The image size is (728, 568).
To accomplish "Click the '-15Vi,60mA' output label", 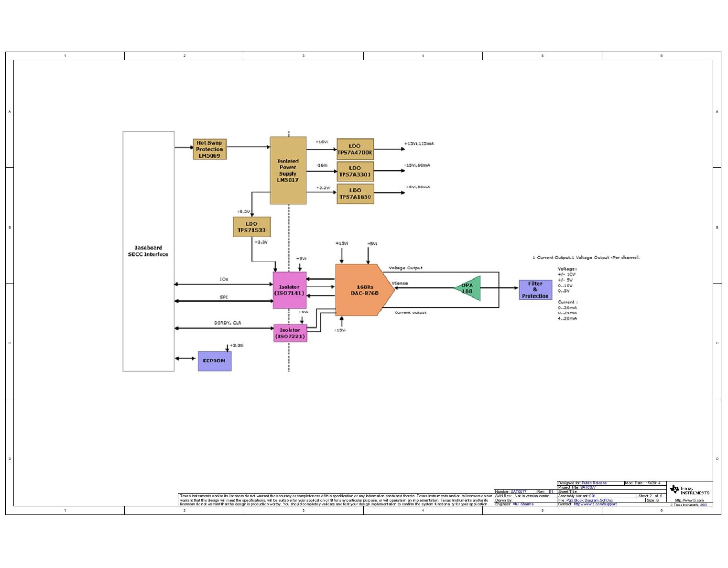I will tap(417, 165).
